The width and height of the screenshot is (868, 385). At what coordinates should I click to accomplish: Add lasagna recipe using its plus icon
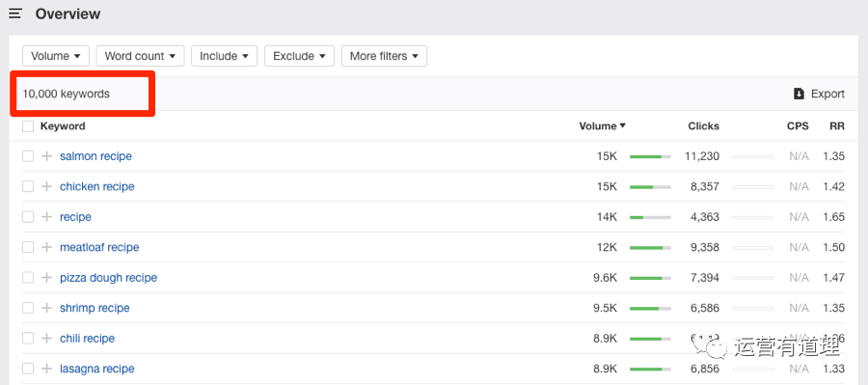47,369
